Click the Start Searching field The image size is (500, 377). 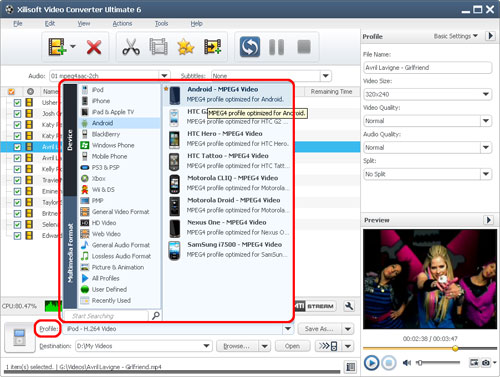tap(105, 316)
